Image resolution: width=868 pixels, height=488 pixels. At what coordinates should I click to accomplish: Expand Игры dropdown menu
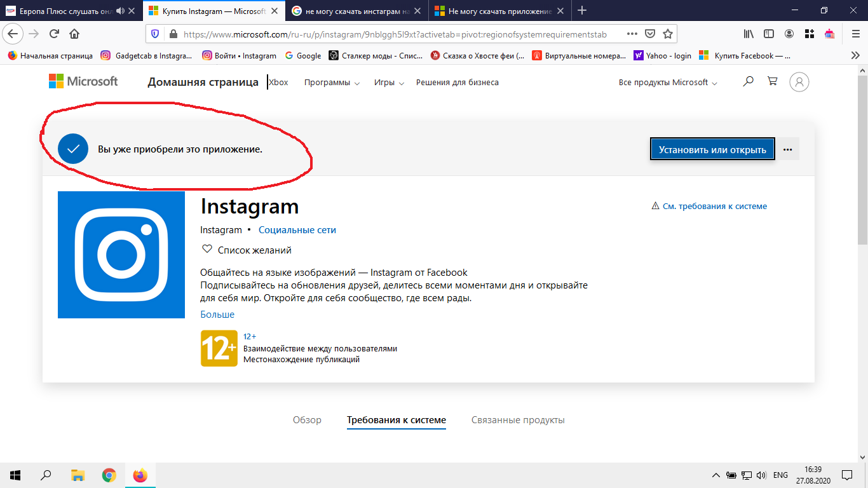pos(389,83)
